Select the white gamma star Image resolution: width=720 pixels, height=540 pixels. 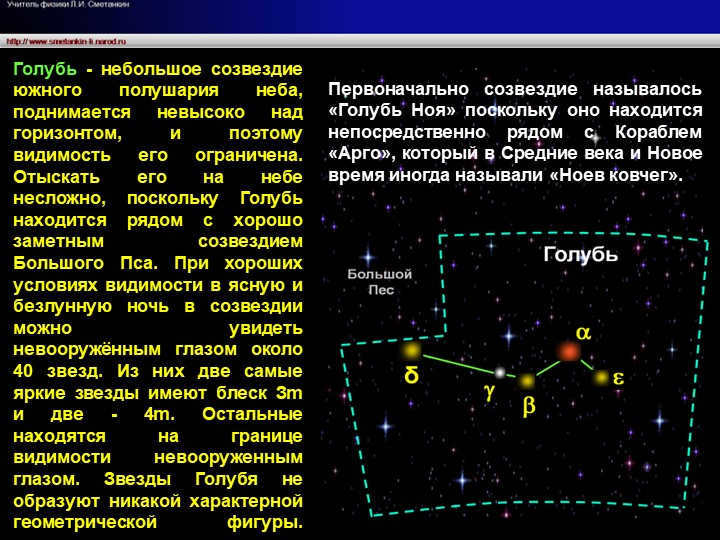pyautogui.click(x=499, y=372)
